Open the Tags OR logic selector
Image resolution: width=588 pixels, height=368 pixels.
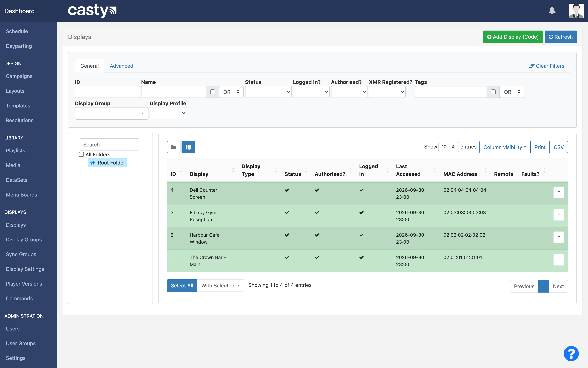click(512, 92)
